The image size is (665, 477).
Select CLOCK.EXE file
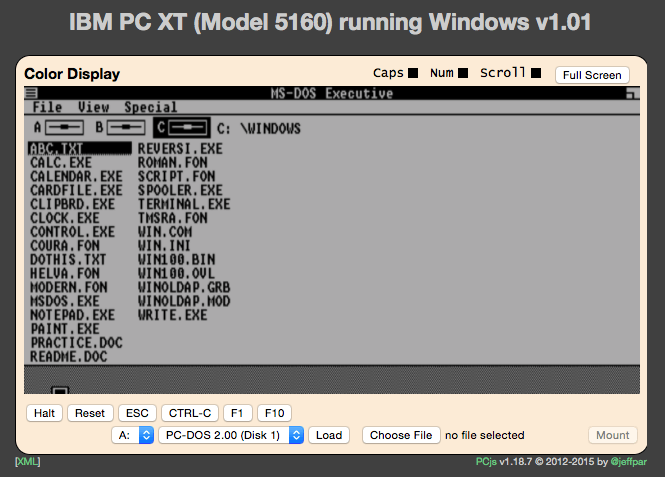pyautogui.click(x=65, y=218)
